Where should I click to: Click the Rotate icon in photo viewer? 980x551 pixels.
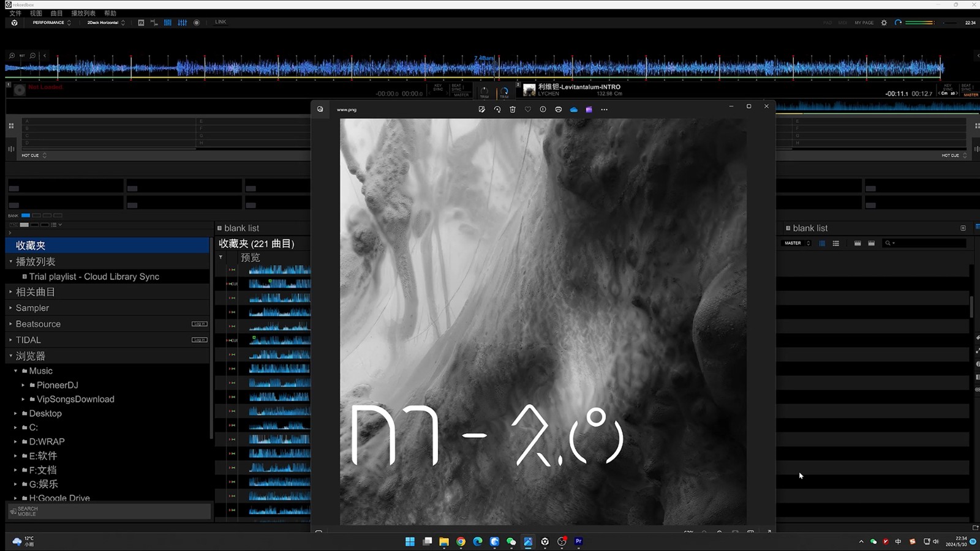[497, 110]
